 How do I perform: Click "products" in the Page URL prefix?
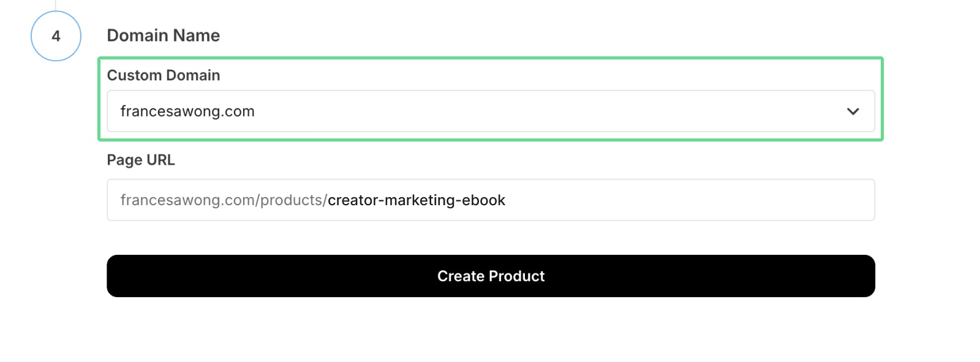click(x=292, y=200)
